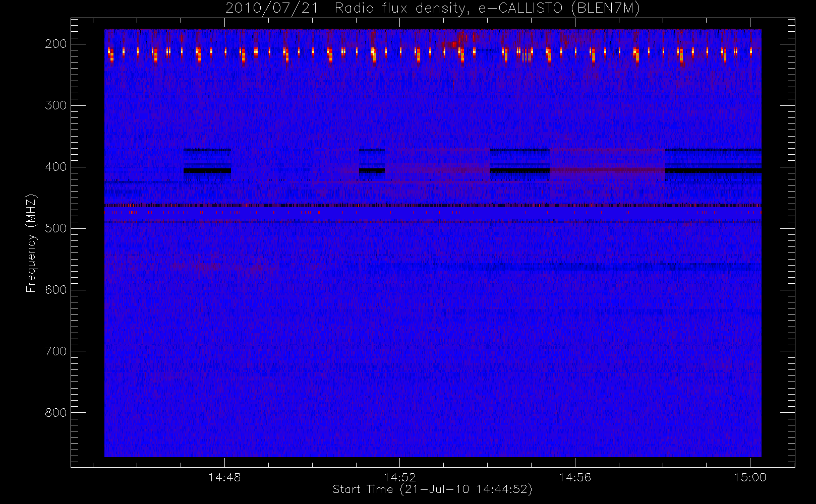The height and width of the screenshot is (504, 816).
Task: Click the plot title 'Radio flux density, e-CALLISTO (BLEN7M)'
Action: pyautogui.click(x=487, y=9)
